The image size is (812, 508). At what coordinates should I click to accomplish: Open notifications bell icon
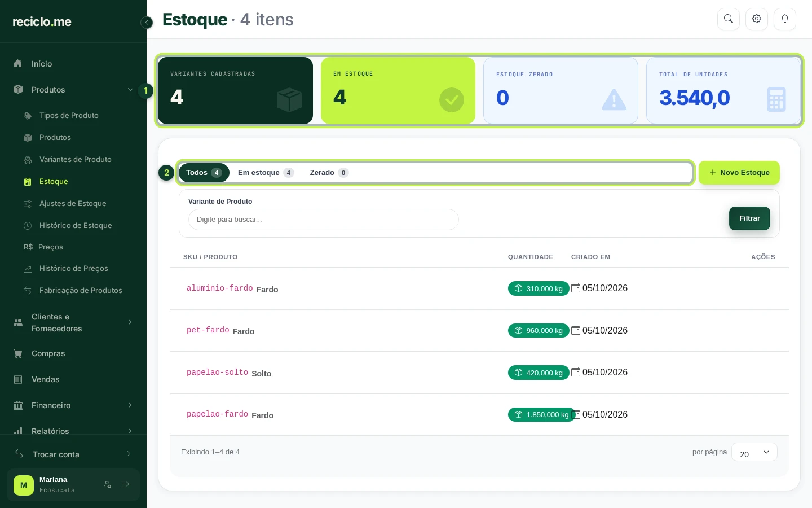[785, 19]
